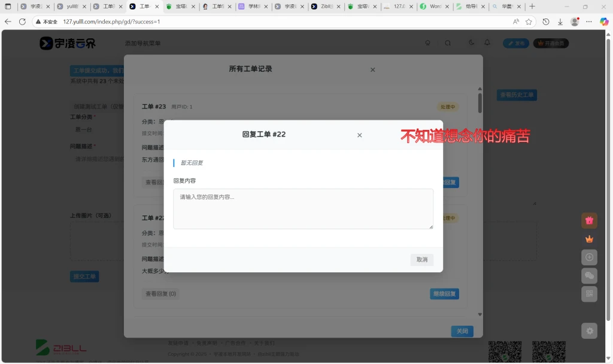The width and height of the screenshot is (613, 364).
Task: Click the user account icon in the navbar
Action: 427,43
